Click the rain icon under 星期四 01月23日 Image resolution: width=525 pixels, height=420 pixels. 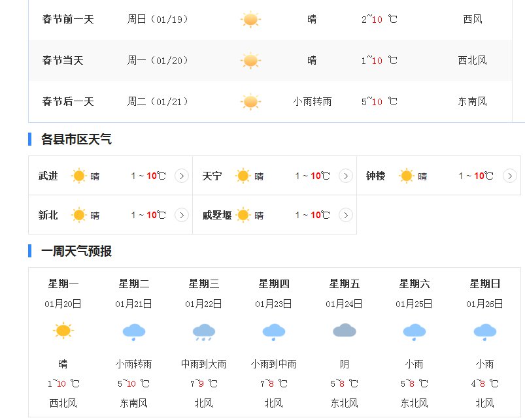pyautogui.click(x=274, y=332)
